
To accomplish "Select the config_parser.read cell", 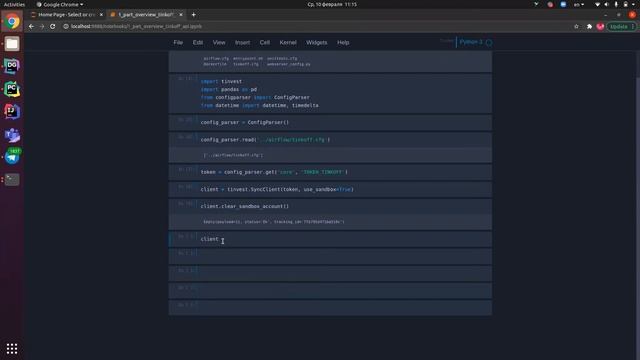I will pos(330,140).
